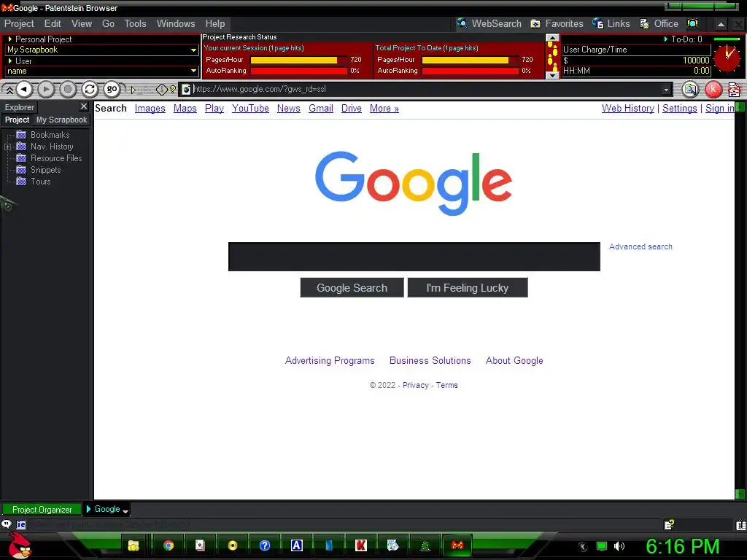Open Office toolbar item
The width and height of the screenshot is (747, 560).
click(x=659, y=23)
